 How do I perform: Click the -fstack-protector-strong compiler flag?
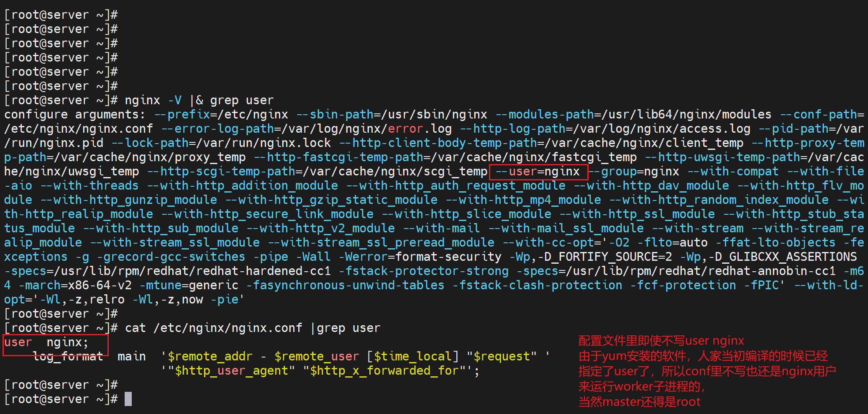pyautogui.click(x=423, y=271)
